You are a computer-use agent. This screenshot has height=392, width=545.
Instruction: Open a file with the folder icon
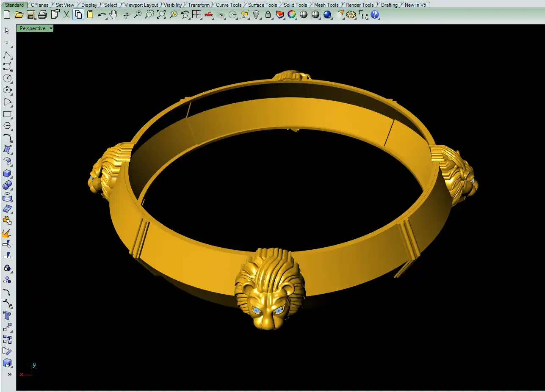click(19, 14)
